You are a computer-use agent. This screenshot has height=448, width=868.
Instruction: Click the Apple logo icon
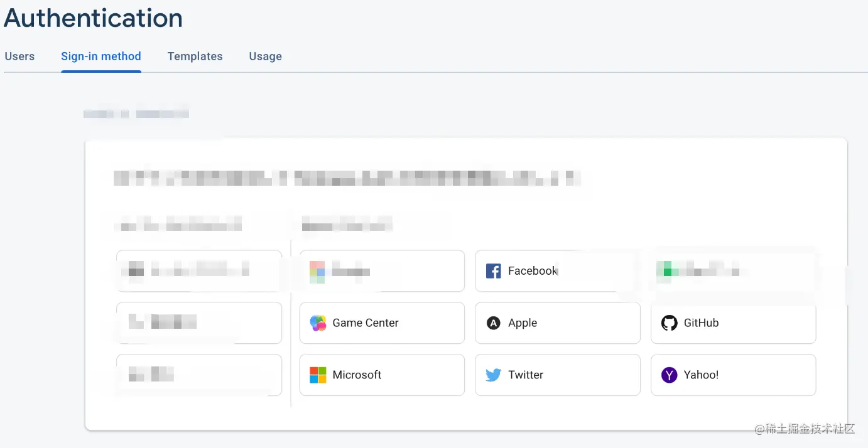pyautogui.click(x=494, y=323)
